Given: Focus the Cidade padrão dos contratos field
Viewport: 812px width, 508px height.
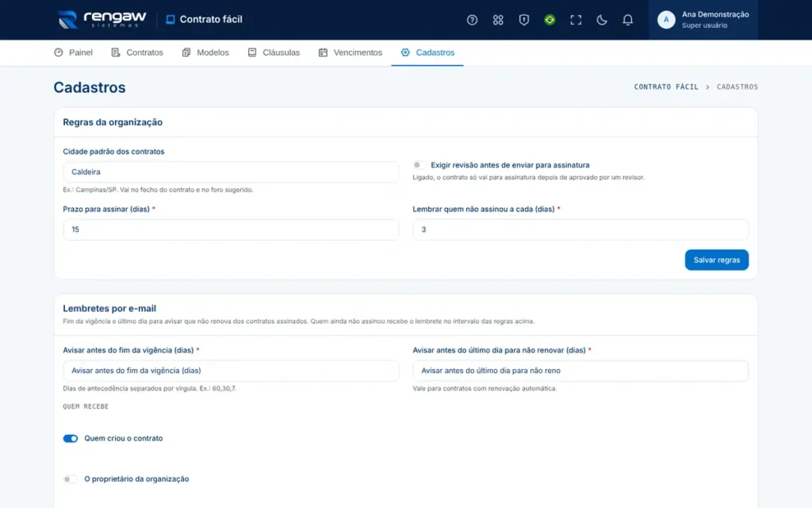Looking at the screenshot, I should (x=231, y=172).
